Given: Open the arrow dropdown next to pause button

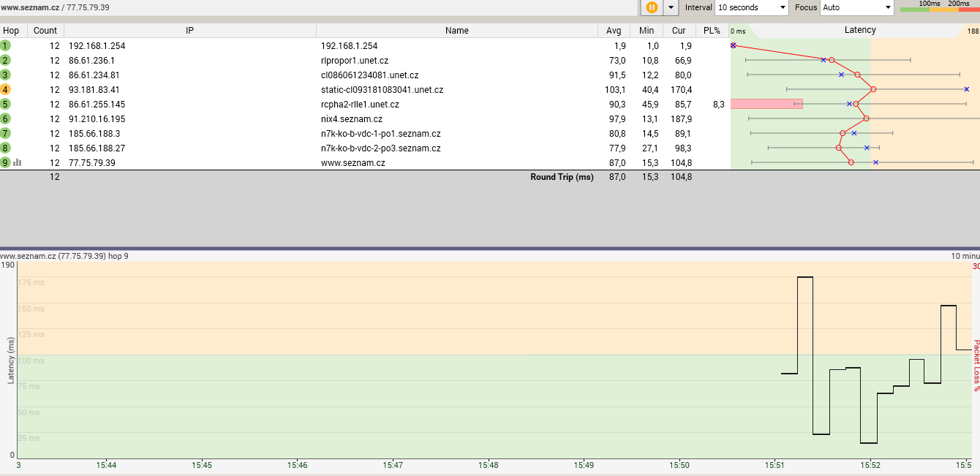Looking at the screenshot, I should 670,7.
